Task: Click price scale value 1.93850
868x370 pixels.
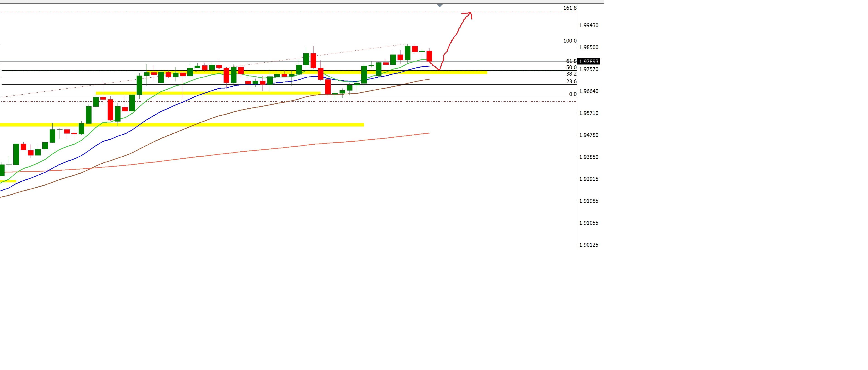Action: [x=589, y=157]
